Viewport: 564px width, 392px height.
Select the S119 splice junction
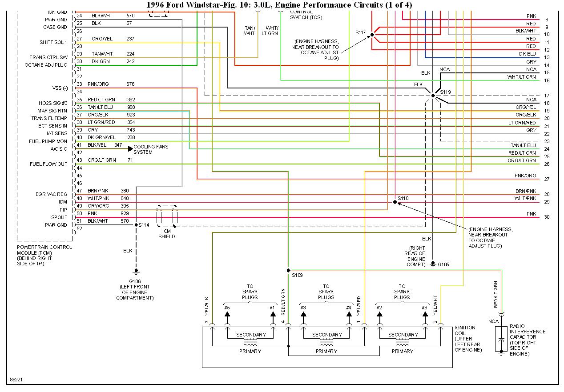coord(433,95)
